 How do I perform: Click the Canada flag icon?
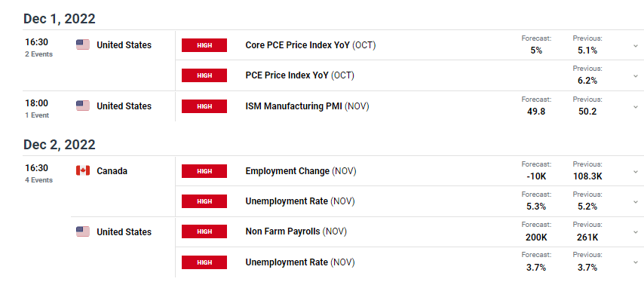82,170
